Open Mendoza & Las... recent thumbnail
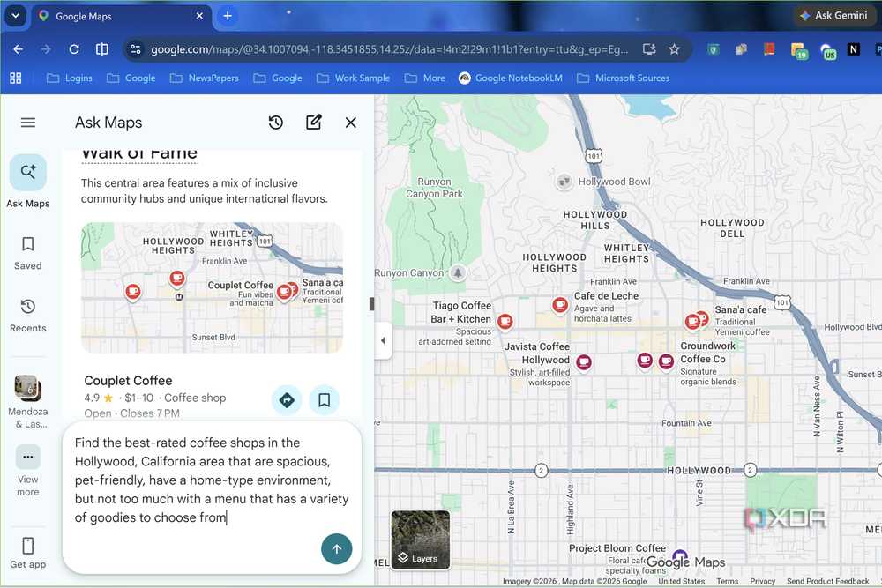 coord(27,389)
